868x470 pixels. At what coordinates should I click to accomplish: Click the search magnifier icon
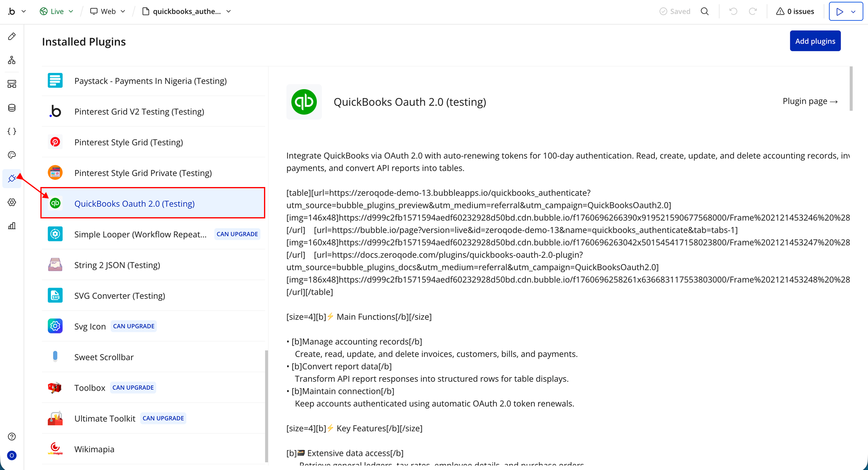[705, 11]
